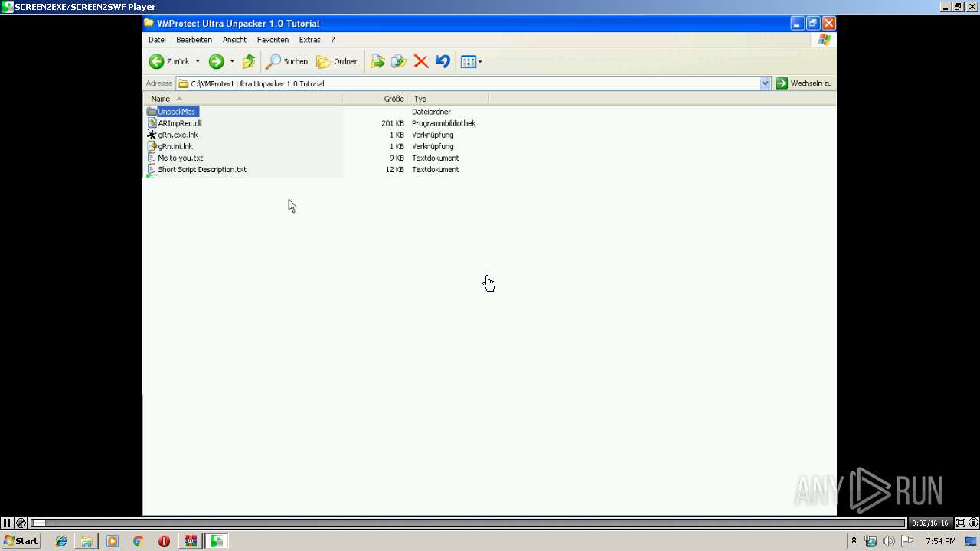Sort files by the Größe column

tap(375, 99)
